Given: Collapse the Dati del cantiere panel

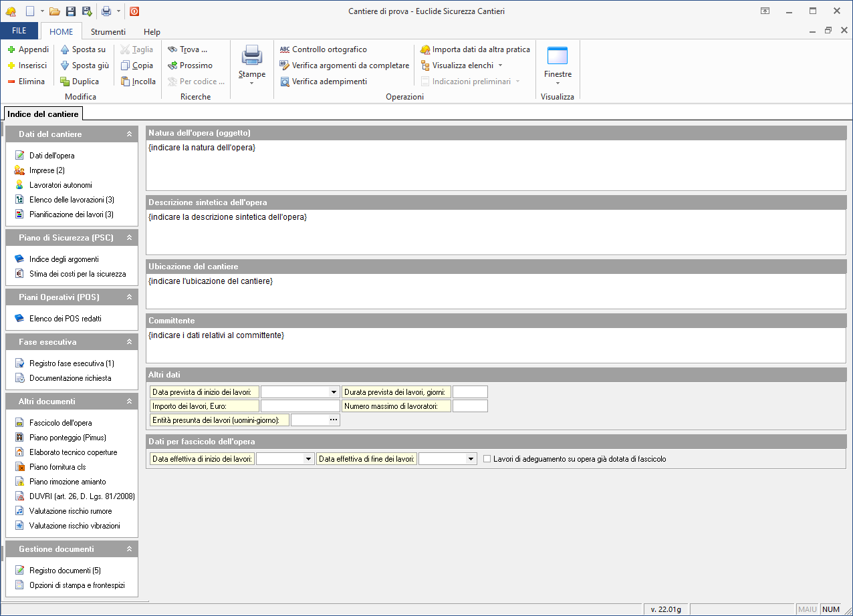Looking at the screenshot, I should 129,134.
